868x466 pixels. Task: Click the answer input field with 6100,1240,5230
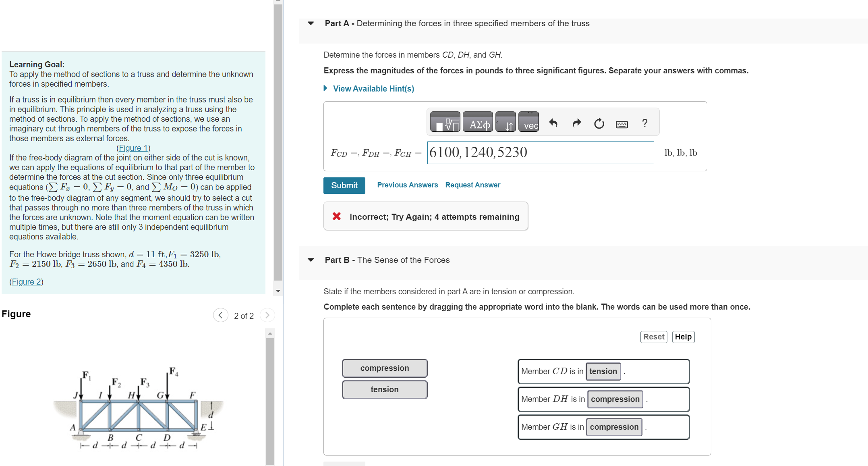pyautogui.click(x=540, y=152)
